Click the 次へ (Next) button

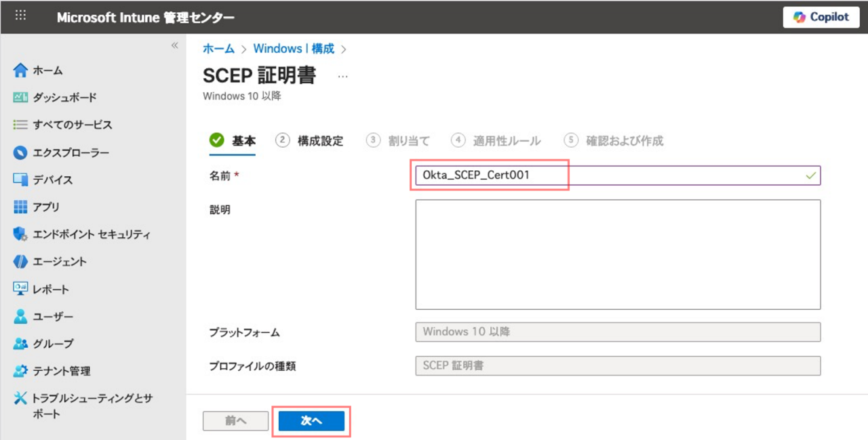point(311,421)
